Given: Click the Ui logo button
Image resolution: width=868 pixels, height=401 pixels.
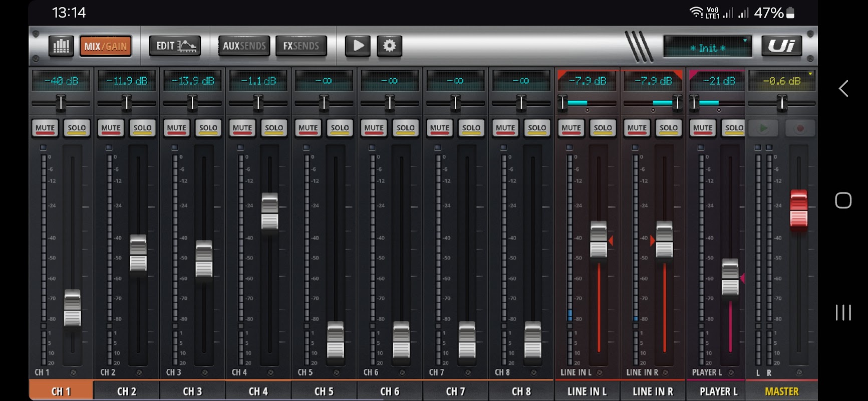Looking at the screenshot, I should click(781, 46).
